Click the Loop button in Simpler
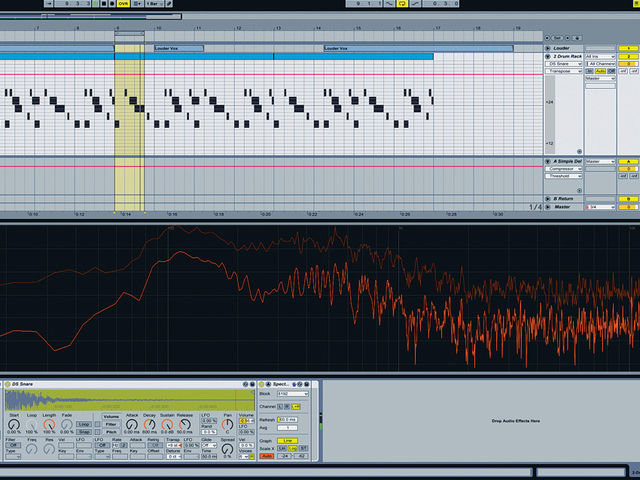The image size is (640, 480). (x=84, y=424)
